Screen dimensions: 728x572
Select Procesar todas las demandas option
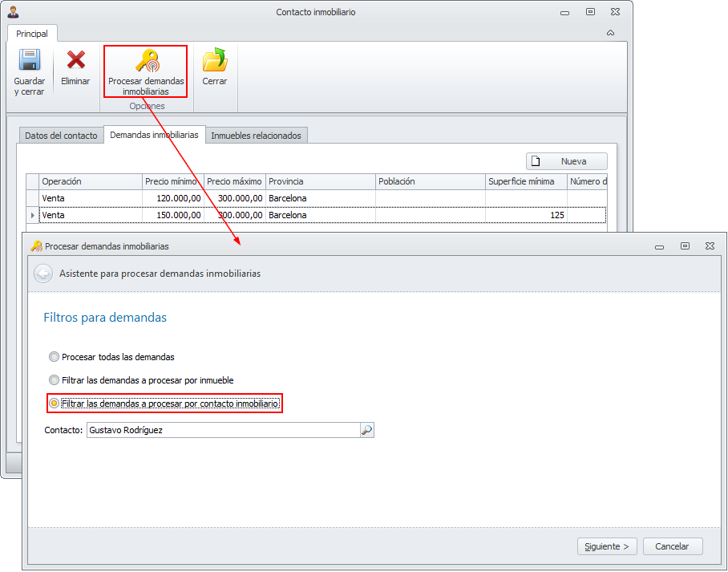[111, 357]
